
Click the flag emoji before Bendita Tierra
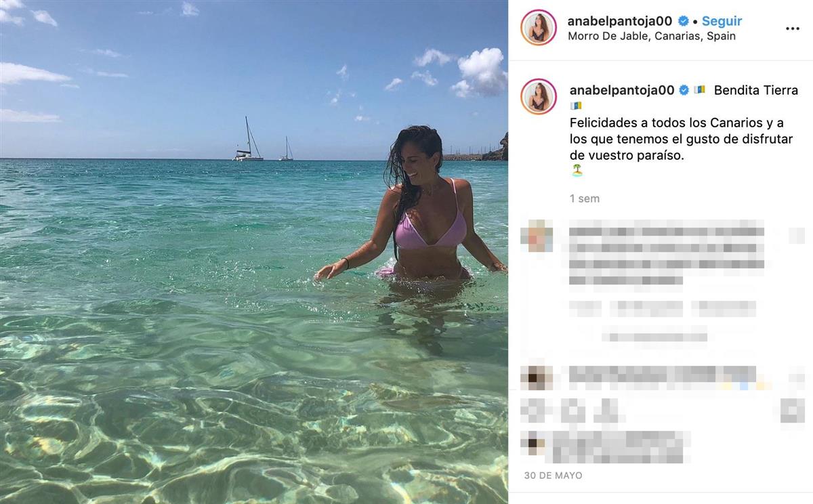700,90
